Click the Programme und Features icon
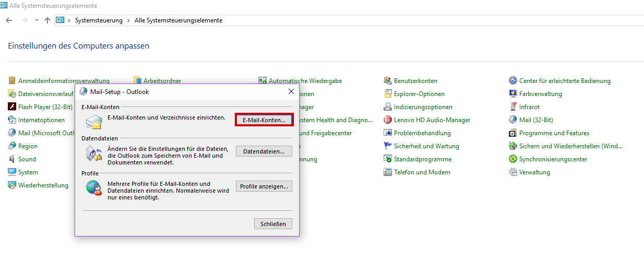 pyautogui.click(x=513, y=133)
